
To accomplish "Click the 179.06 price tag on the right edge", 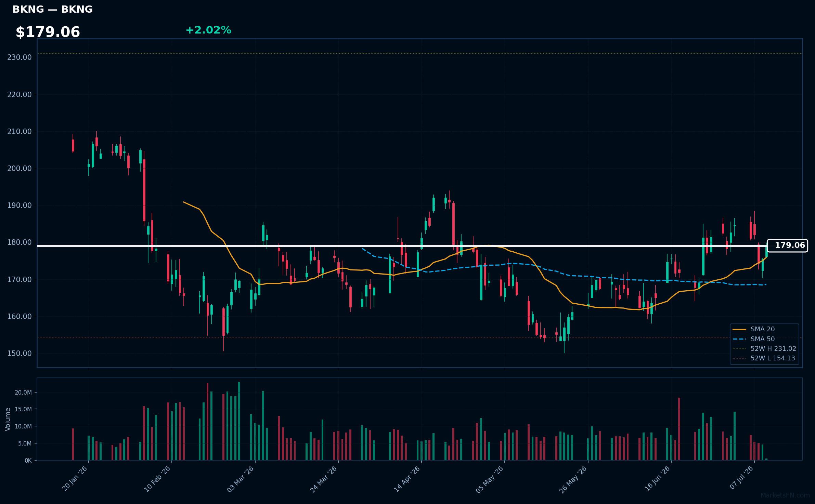I will pos(788,246).
